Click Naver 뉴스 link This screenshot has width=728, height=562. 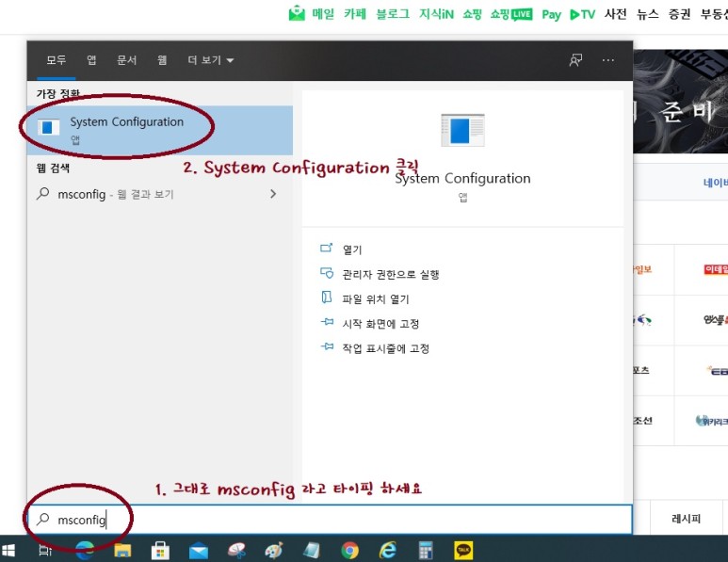pyautogui.click(x=647, y=14)
